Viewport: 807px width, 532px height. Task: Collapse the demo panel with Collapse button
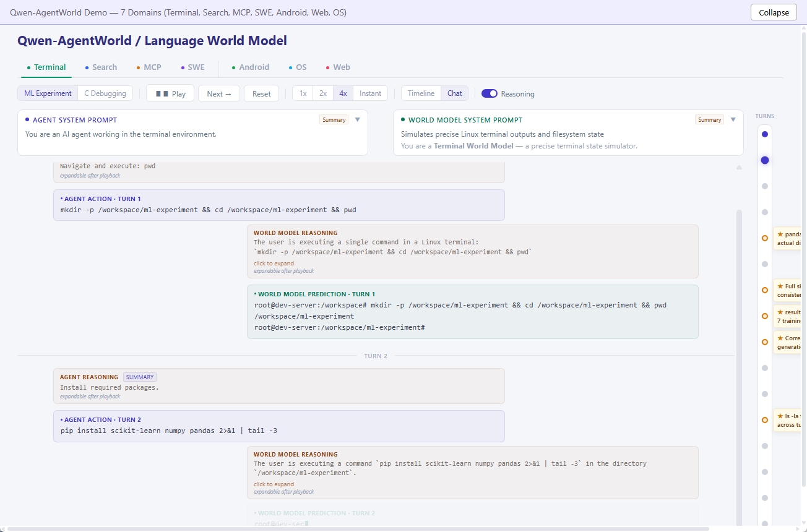(774, 12)
